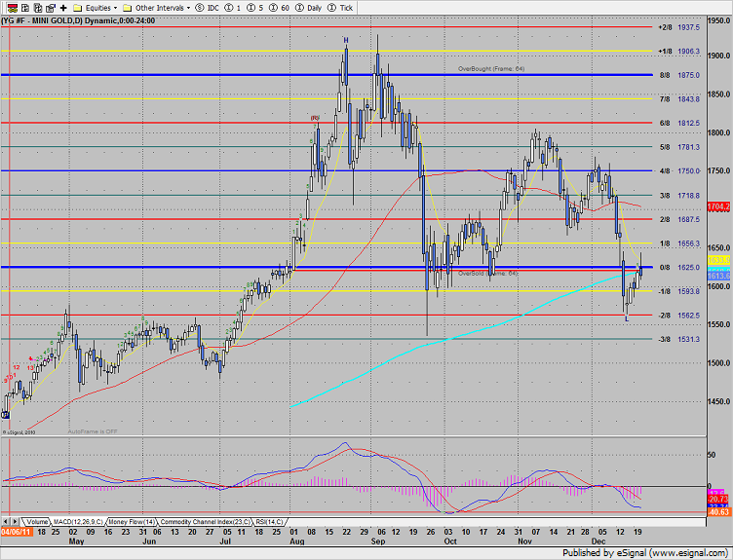This screenshot has width=733, height=560.
Task: Switch to 5 minute interval
Action: click(254, 8)
